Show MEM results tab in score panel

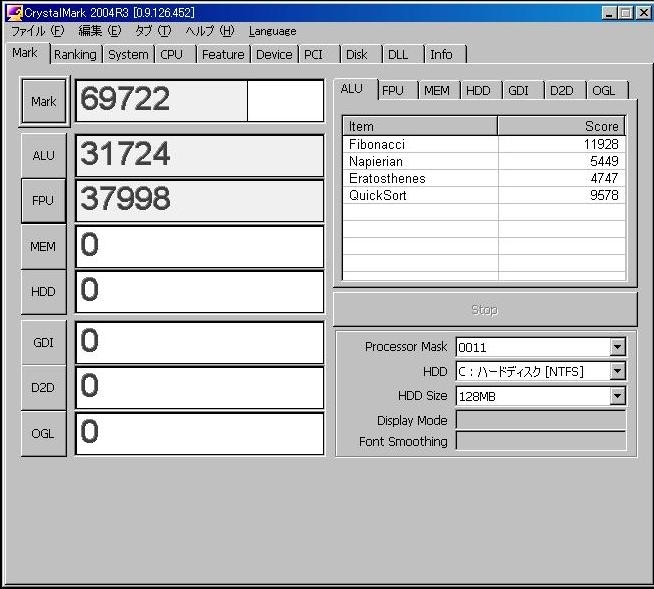point(438,91)
